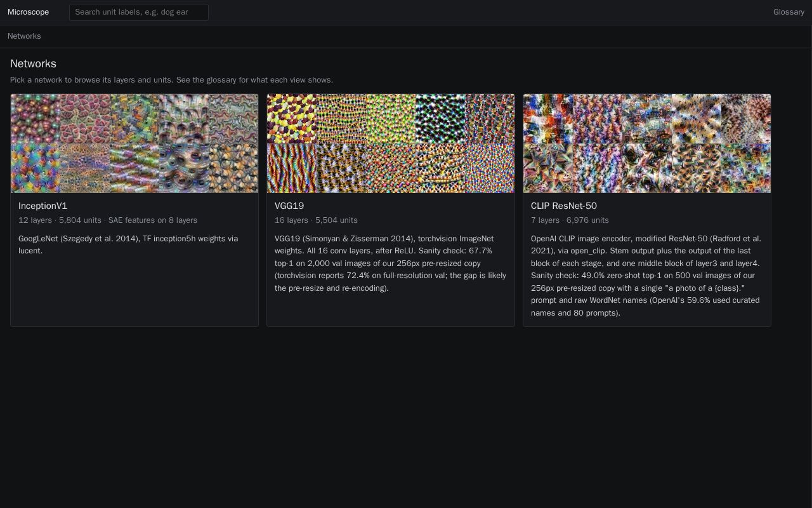Open the VGG19 network thumbnail
This screenshot has width=812, height=508.
tap(391, 144)
